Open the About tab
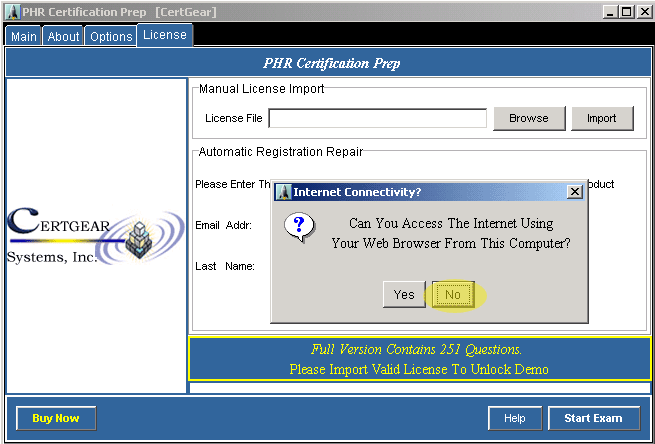 [63, 36]
